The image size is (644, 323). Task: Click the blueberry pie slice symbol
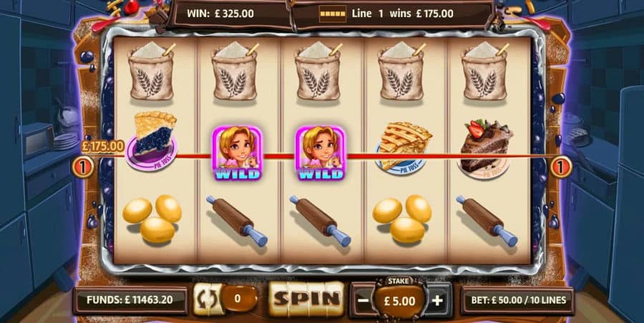tap(152, 141)
